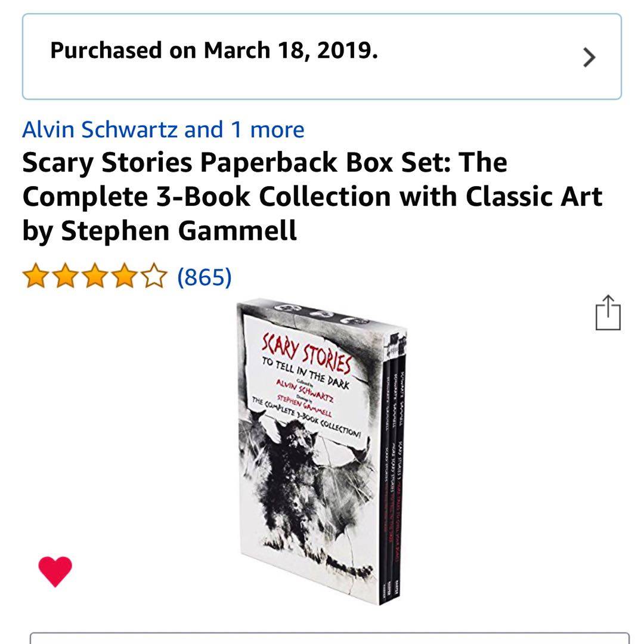Click the first gold rating star

pos(36,276)
